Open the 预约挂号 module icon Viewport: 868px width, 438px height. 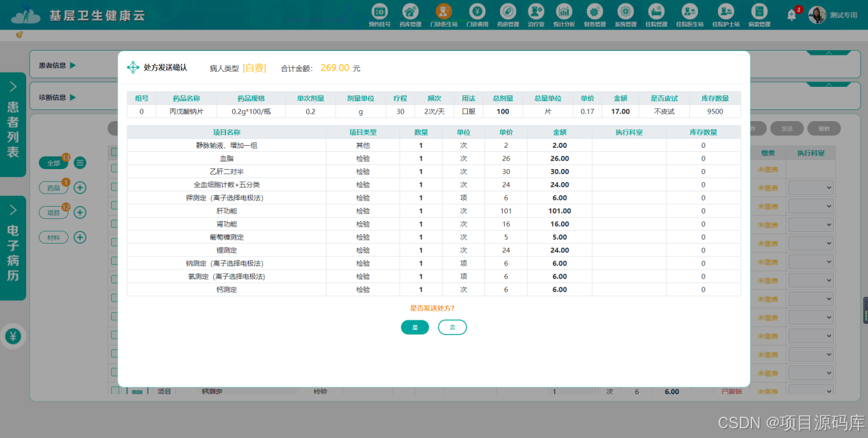pos(380,12)
